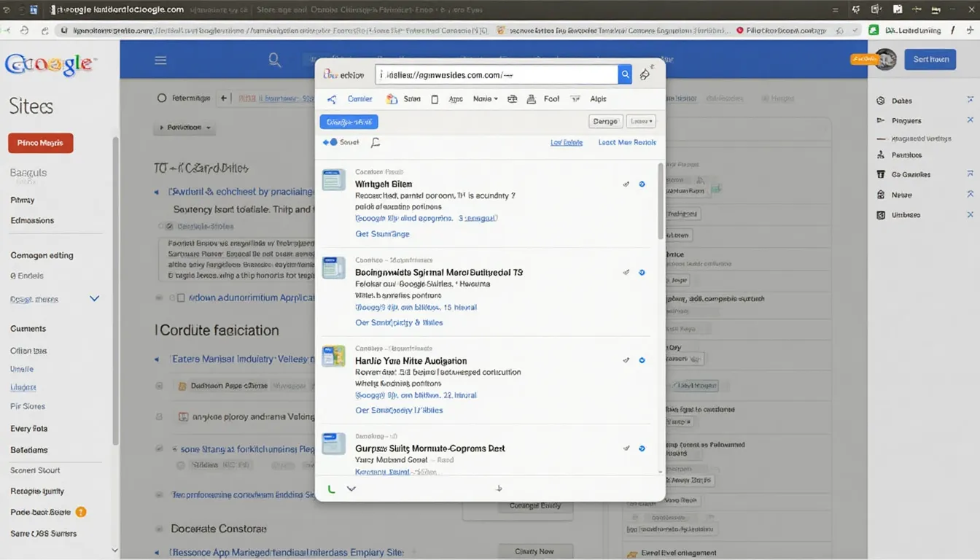Screen dimensions: 980x560
Task: Toggle the collapse arrow next to Go Ganoles
Action: pos(970,174)
